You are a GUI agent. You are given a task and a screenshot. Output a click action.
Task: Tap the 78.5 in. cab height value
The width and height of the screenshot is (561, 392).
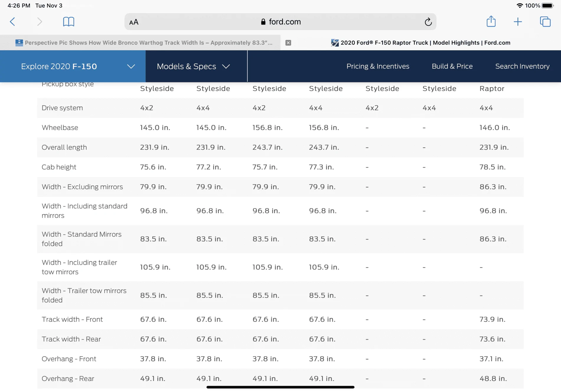tap(492, 167)
